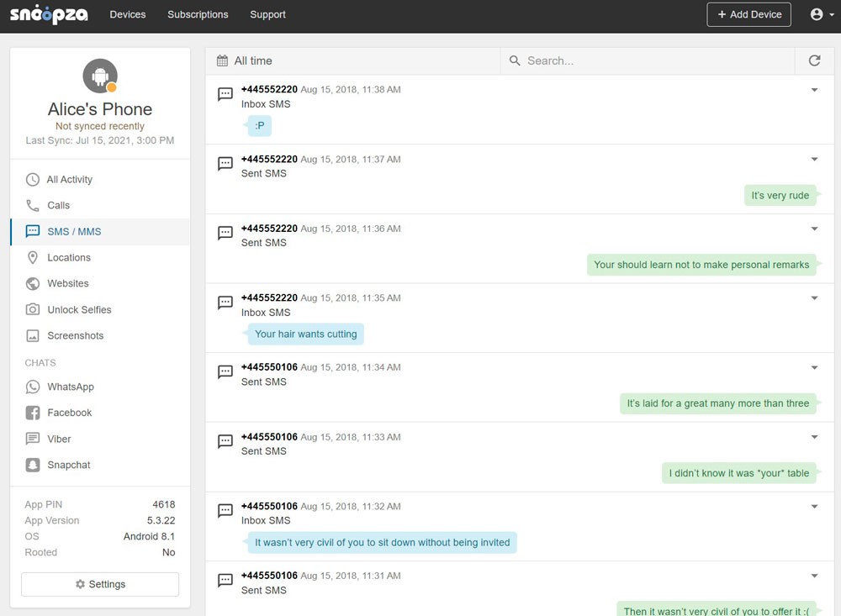841x616 pixels.
Task: Click the camera icon beside Unlock Selfies
Action: pos(33,309)
